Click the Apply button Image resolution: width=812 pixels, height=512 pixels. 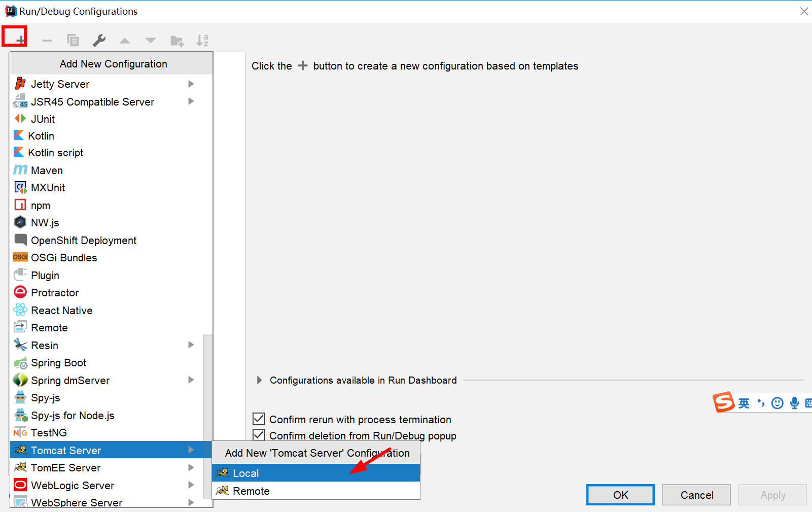click(772, 495)
